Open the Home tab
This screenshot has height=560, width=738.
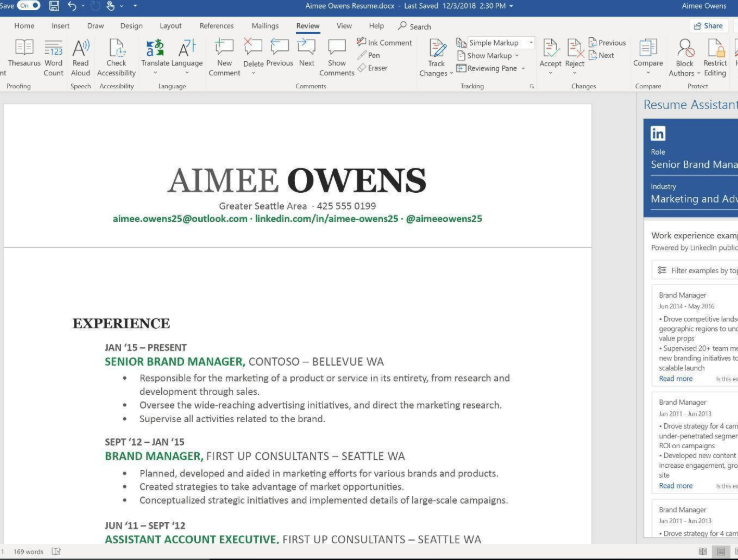(24, 26)
